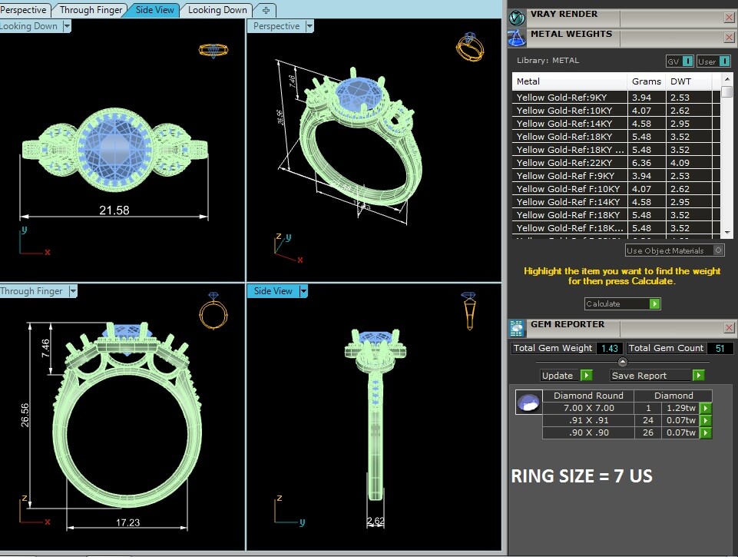The height and width of the screenshot is (560, 738).
Task: Click the round diamond gem thumbnail
Action: pos(528,403)
